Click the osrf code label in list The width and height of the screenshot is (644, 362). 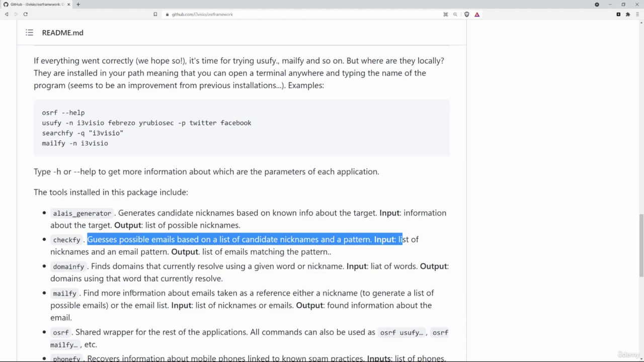[60, 332]
